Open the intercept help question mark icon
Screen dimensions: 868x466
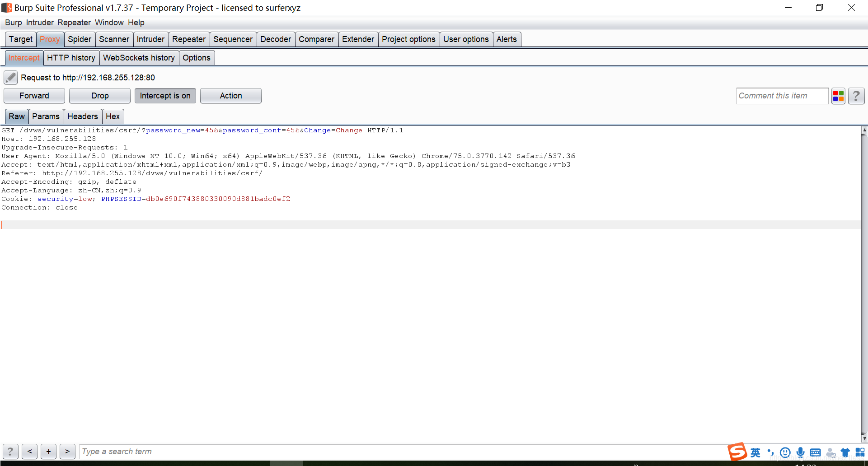tap(856, 96)
